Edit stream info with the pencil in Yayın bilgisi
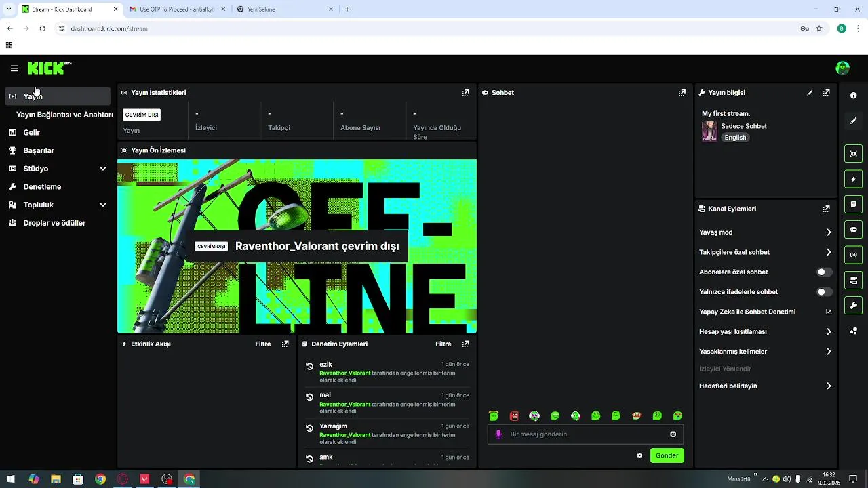 click(810, 93)
